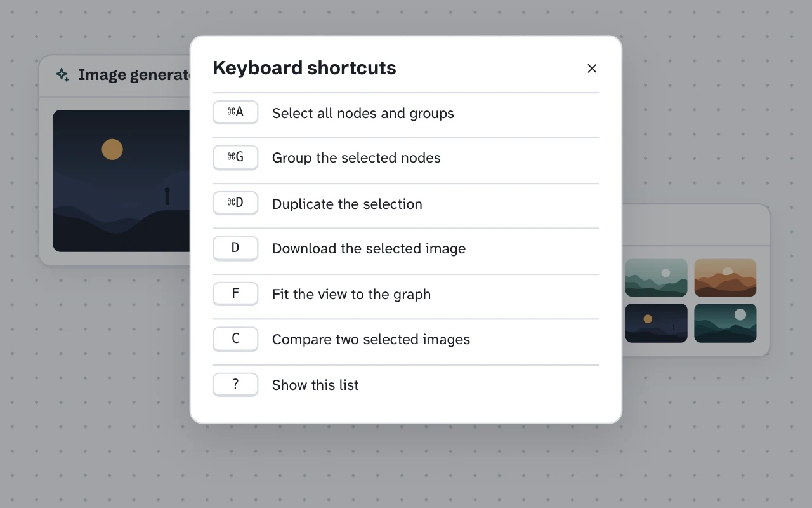Select the green misty mountains thumbnail

click(x=657, y=277)
